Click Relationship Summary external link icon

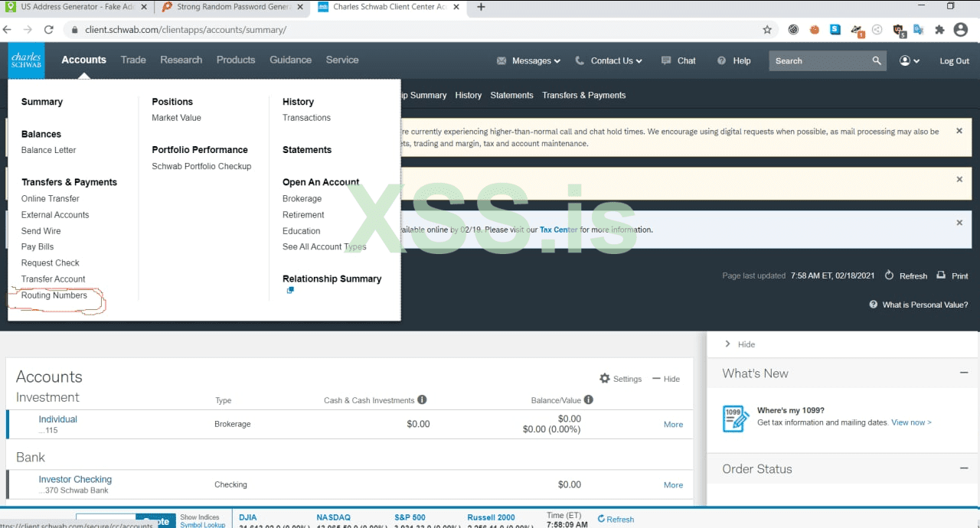pyautogui.click(x=290, y=291)
